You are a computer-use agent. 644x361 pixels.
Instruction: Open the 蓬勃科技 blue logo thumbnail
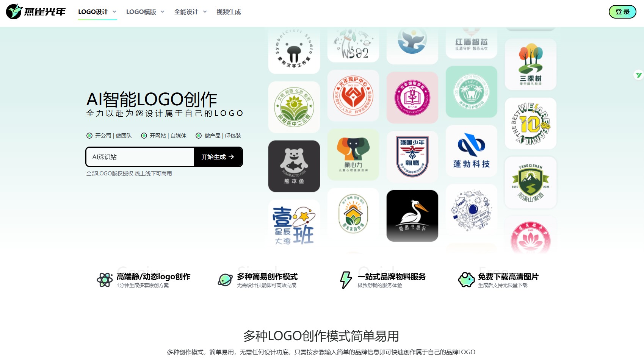[x=471, y=151]
